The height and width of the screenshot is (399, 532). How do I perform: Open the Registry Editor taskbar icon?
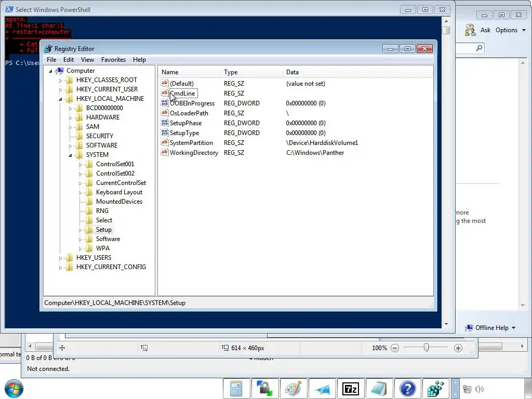pos(436,389)
